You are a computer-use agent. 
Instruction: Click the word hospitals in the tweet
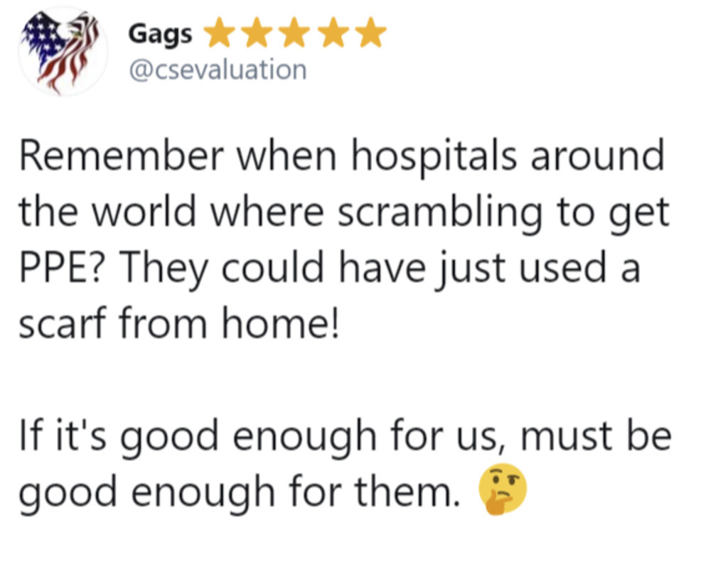434,157
